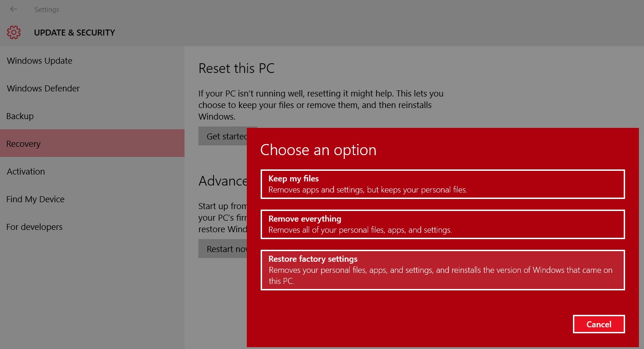Viewport: 644px width, 349px height.
Task: Choose the Remove everything option
Action: 442,224
